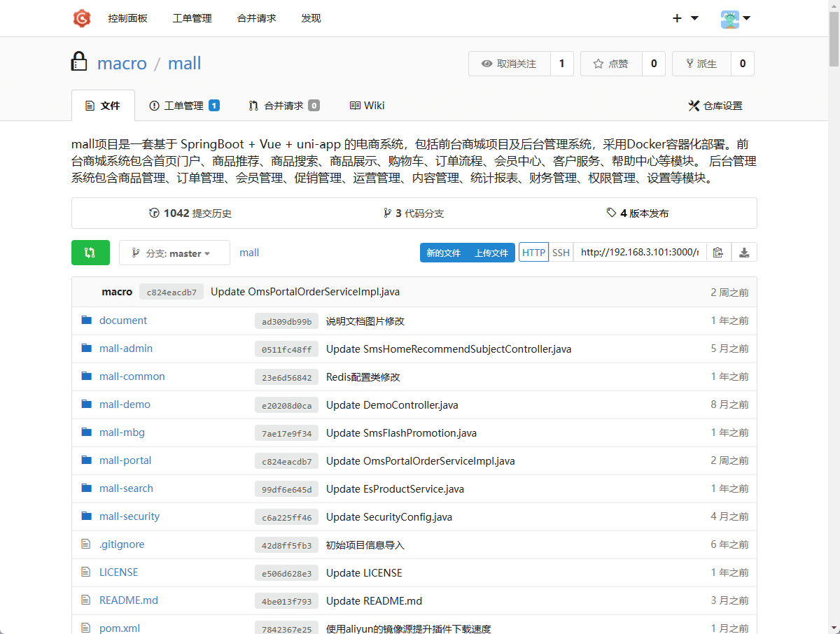
Task: Open 仓库设置 repository settings
Action: 715,106
